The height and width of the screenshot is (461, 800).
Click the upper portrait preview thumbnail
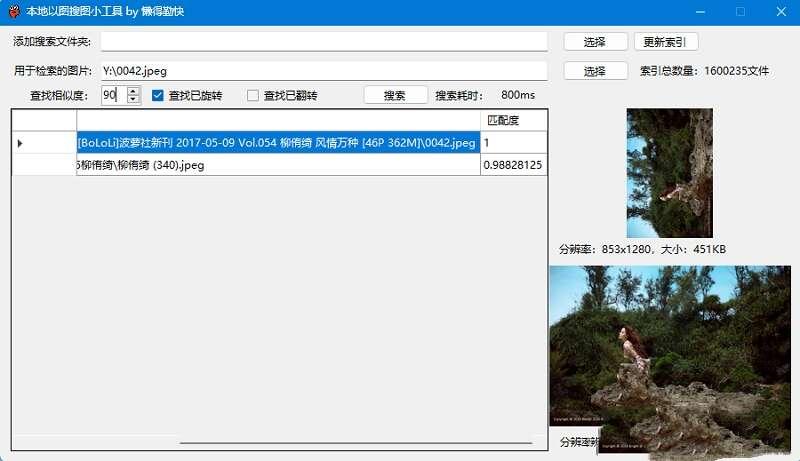click(669, 172)
